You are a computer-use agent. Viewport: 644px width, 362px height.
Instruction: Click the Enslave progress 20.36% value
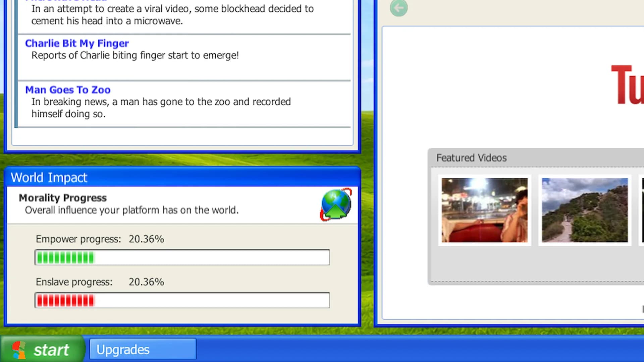[x=146, y=282]
